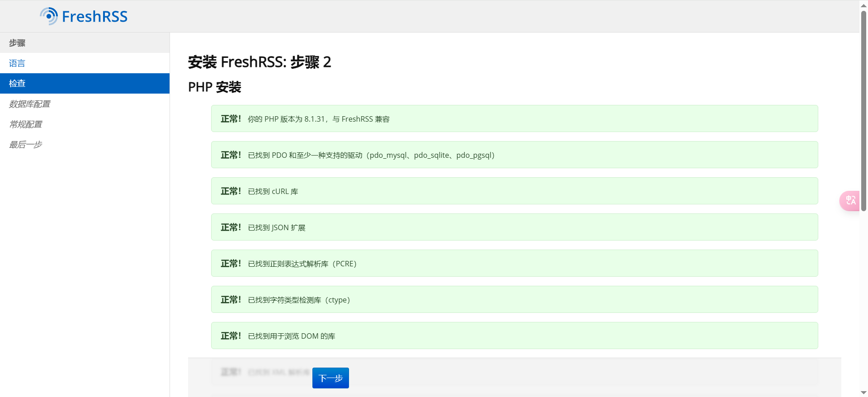Click the scrollbar down arrow

tap(863, 392)
